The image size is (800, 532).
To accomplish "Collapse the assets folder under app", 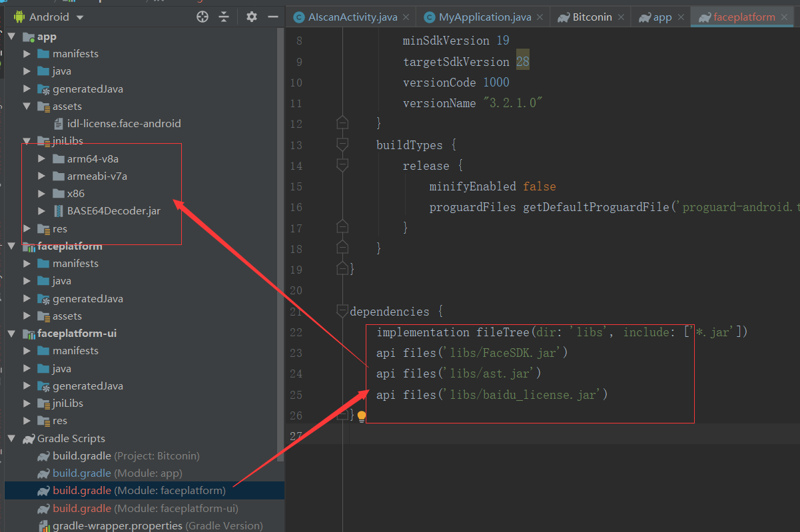I will [x=27, y=106].
